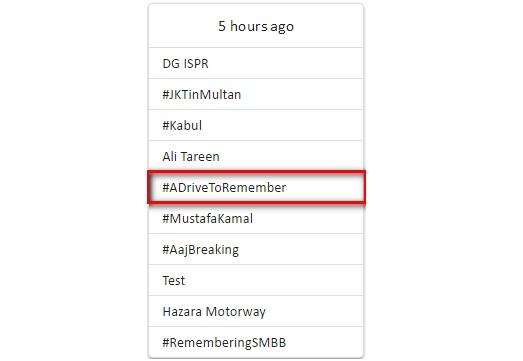Click the trend row named Ali Tareen
Screen dimensions: 523x361
(x=256, y=156)
